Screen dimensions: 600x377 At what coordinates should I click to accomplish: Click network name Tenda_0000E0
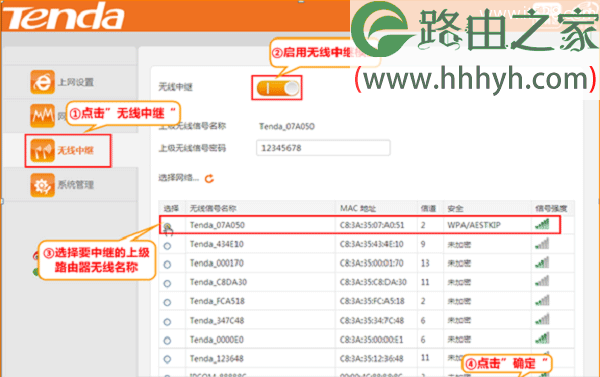[x=217, y=339]
